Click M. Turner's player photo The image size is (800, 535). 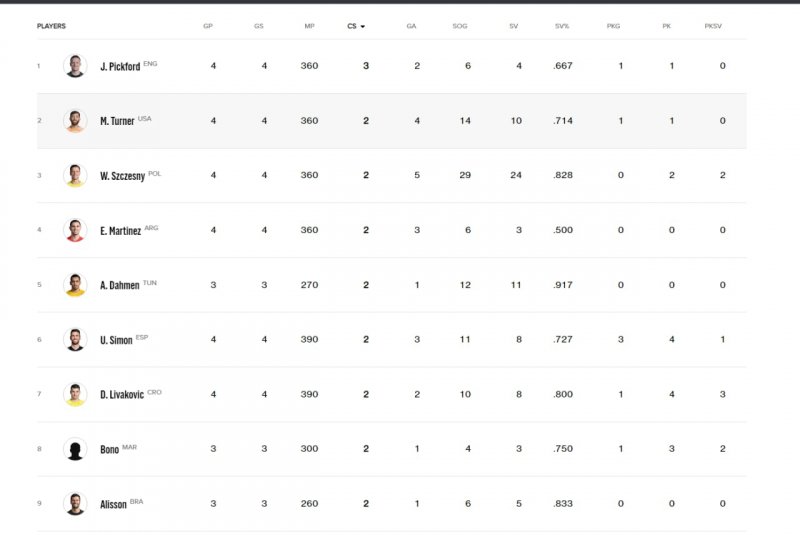tap(75, 121)
